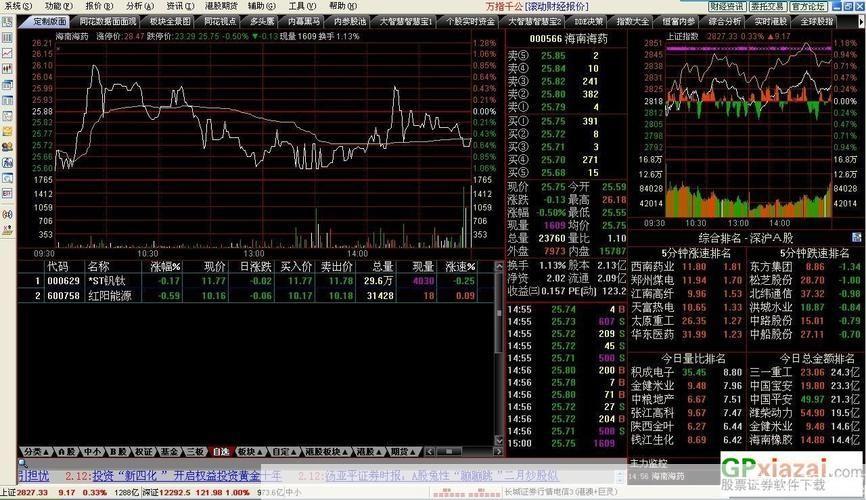This screenshot has height=500, width=866.
Task: Click the line chart icon in left sidebar
Action: click(x=7, y=53)
